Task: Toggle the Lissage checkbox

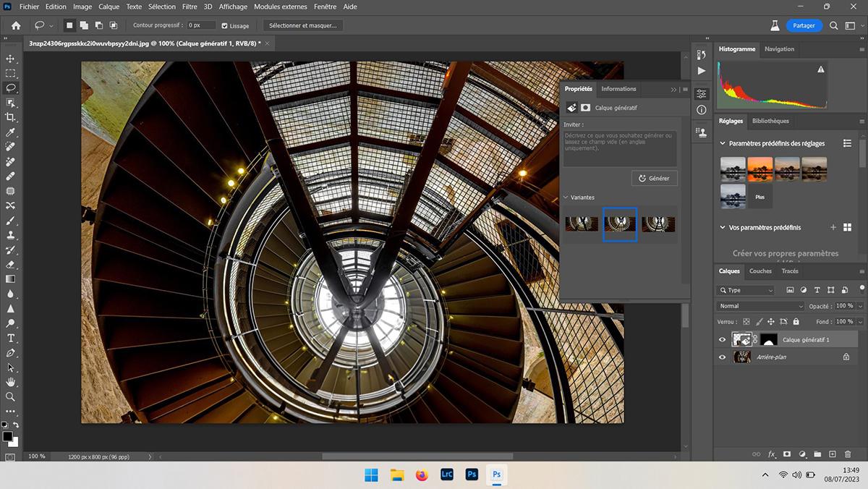Action: point(224,25)
